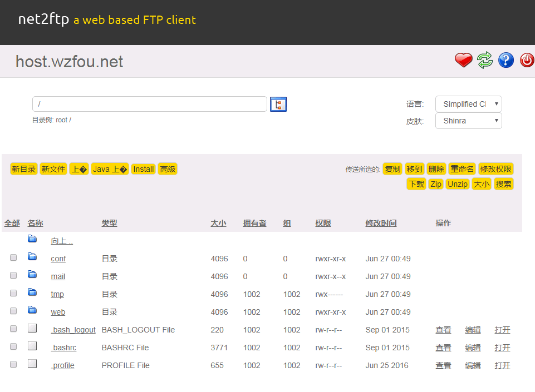The height and width of the screenshot is (392, 535).
Task: Sort by 权限 column header
Action: [323, 224]
